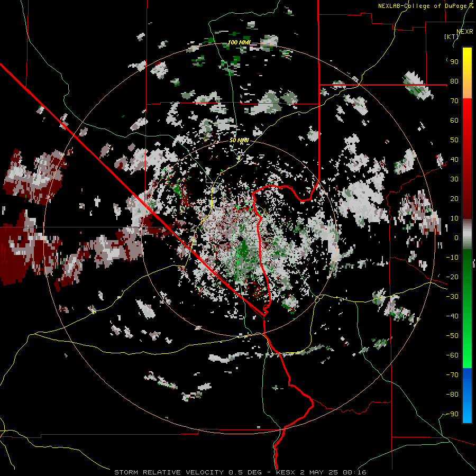Screen dimensions: 476x476
Task: Click the 60 value on the velocity scale
Action: point(454,121)
